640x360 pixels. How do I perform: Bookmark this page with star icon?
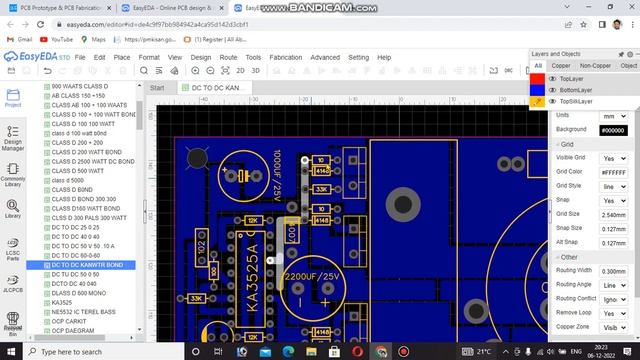click(584, 24)
